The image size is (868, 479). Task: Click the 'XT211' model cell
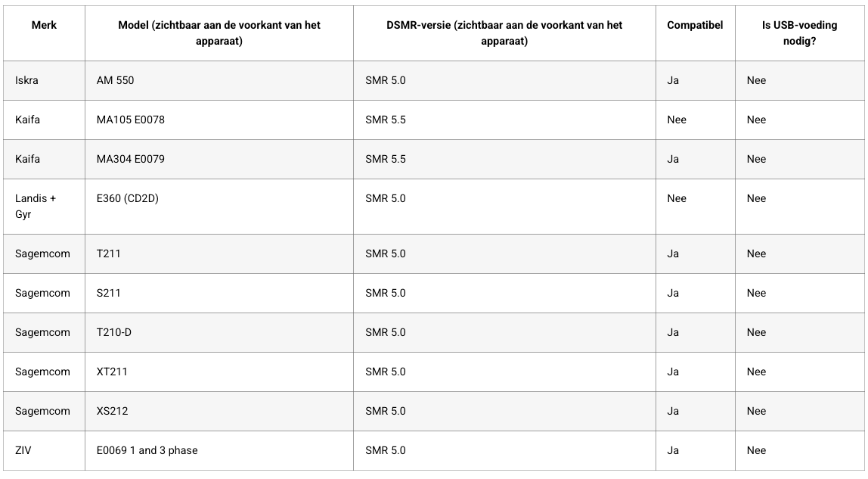pyautogui.click(x=112, y=372)
